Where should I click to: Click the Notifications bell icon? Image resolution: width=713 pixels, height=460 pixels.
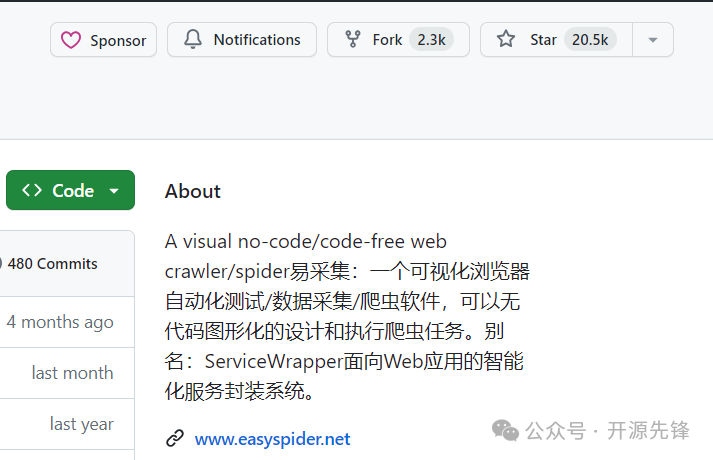(193, 40)
